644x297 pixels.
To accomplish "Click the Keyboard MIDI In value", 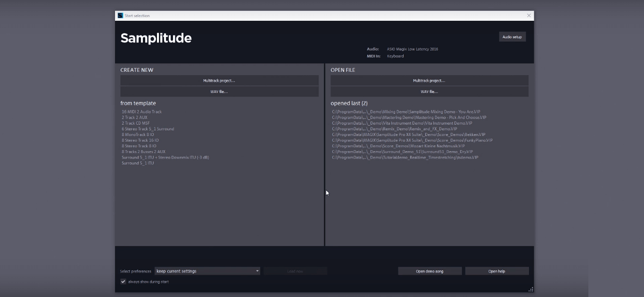I will click(x=396, y=56).
